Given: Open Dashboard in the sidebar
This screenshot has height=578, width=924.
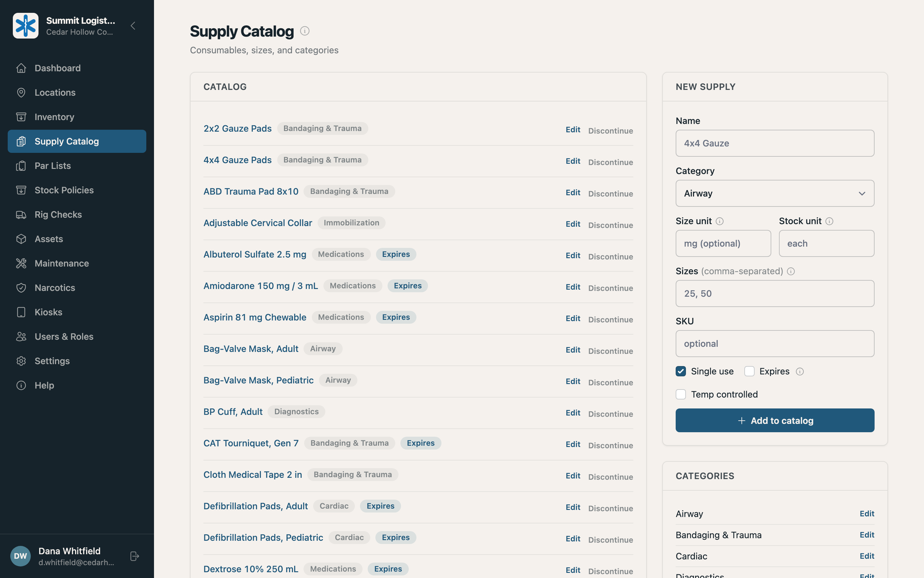Looking at the screenshot, I should tap(77, 68).
